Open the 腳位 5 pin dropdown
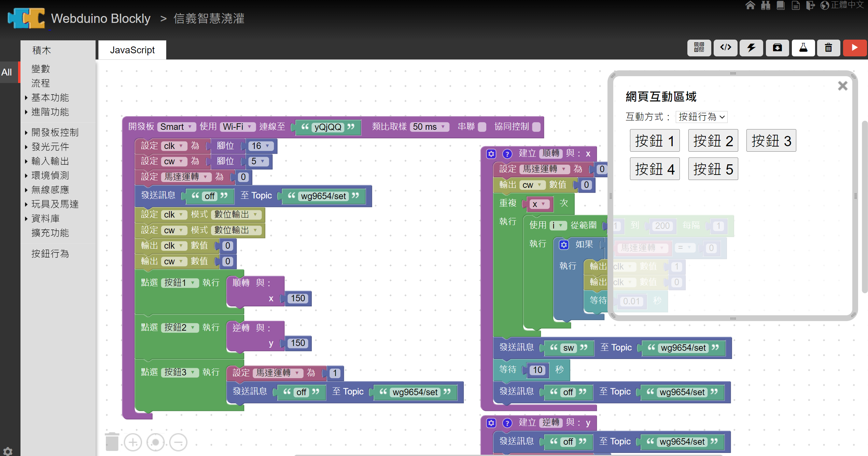This screenshot has width=868, height=456. coord(258,161)
